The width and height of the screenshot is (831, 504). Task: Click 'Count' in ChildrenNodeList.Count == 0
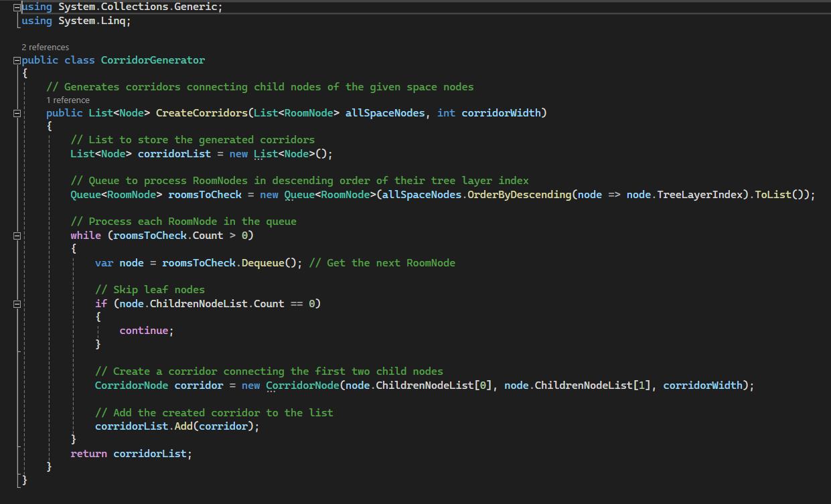(269, 304)
